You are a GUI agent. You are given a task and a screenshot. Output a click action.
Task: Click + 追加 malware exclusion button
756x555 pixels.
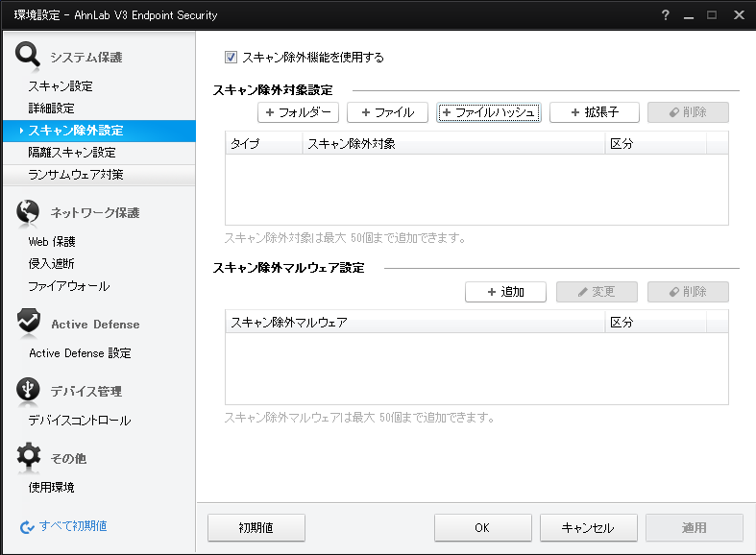pyautogui.click(x=505, y=292)
